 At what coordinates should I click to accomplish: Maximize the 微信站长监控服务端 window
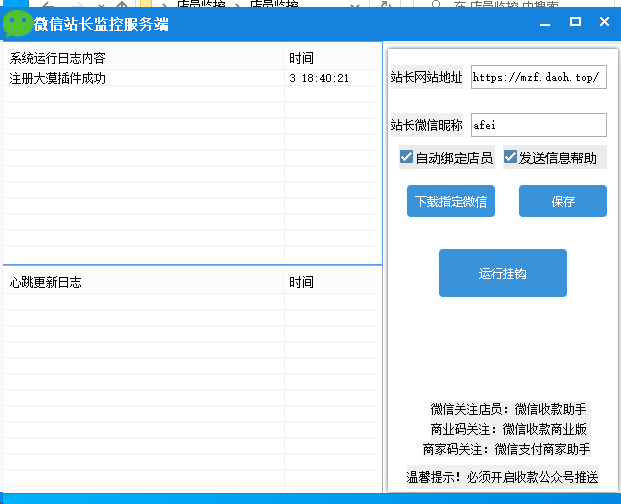click(x=575, y=21)
